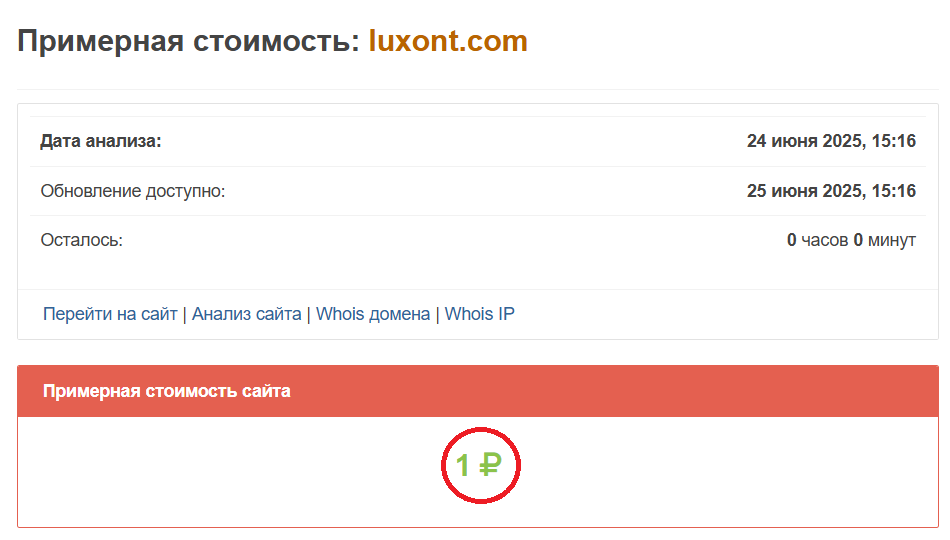Viewport: 950px width, 540px height.
Task: Click the "Примерная стоимость сайта" panel header
Action: 166,391
